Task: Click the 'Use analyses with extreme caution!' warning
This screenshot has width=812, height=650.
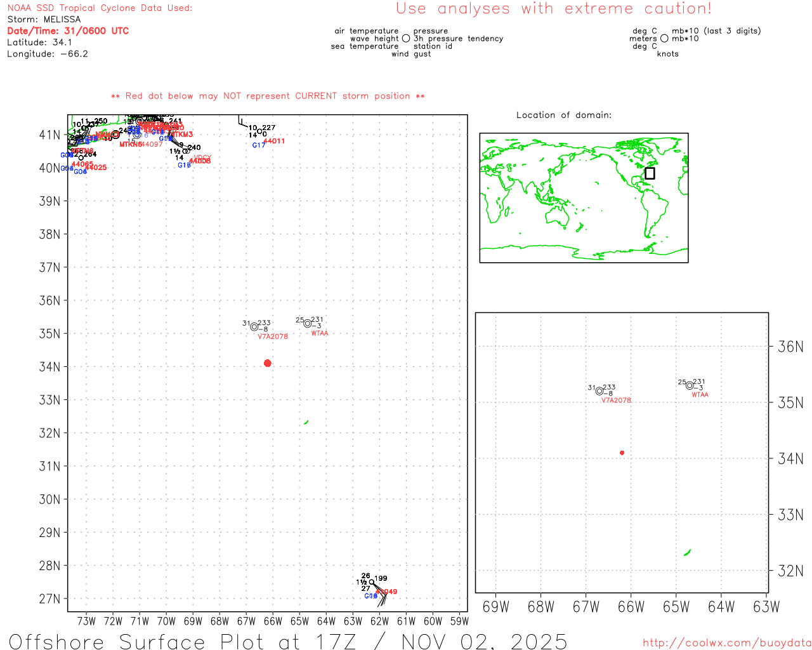Action: (x=554, y=9)
